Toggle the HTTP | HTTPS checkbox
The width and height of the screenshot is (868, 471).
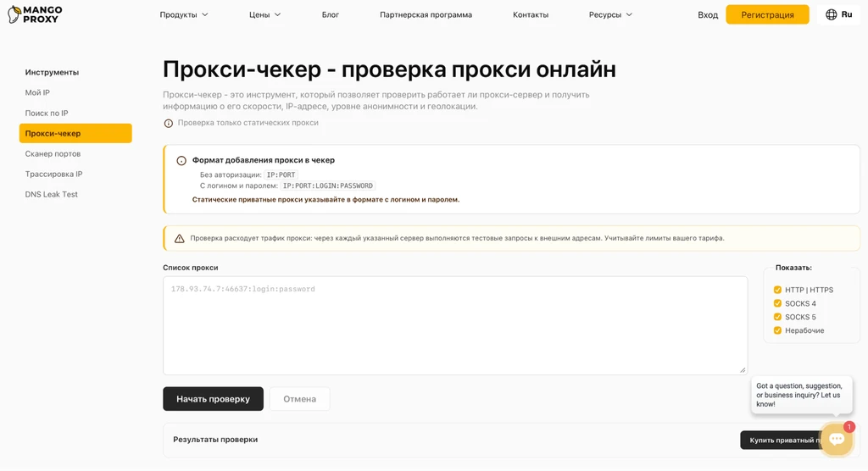coord(777,290)
